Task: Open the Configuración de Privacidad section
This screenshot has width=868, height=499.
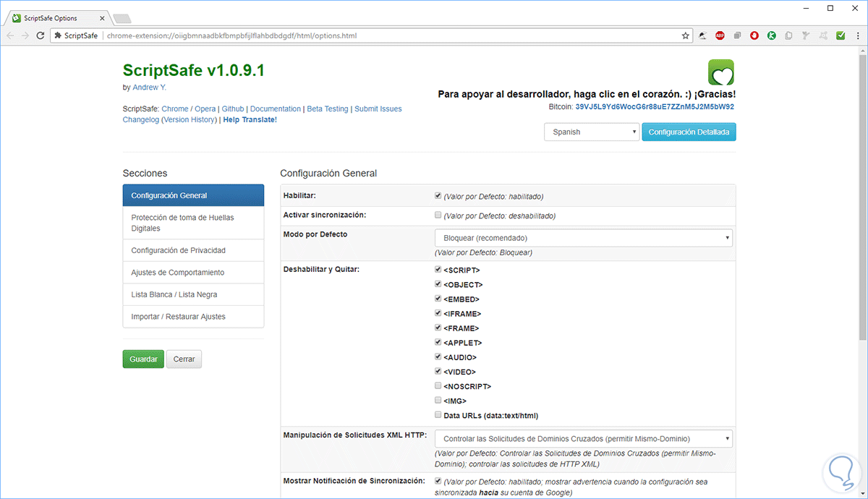Action: pyautogui.click(x=193, y=250)
